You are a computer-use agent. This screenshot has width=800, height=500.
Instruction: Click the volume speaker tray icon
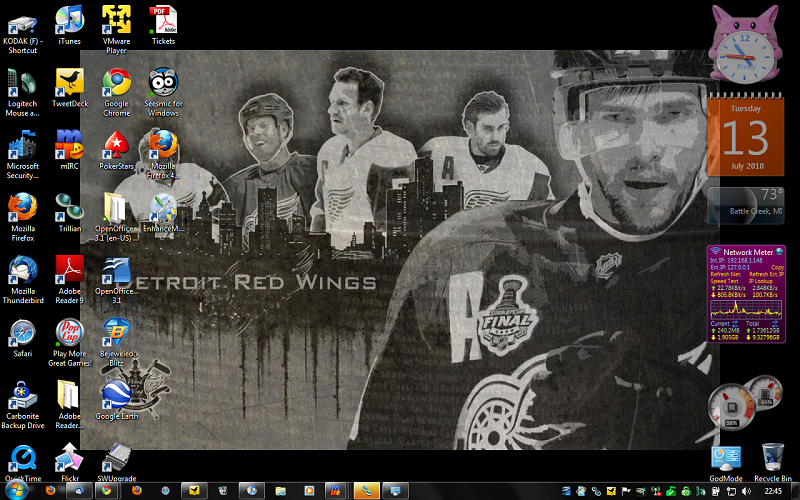746,491
